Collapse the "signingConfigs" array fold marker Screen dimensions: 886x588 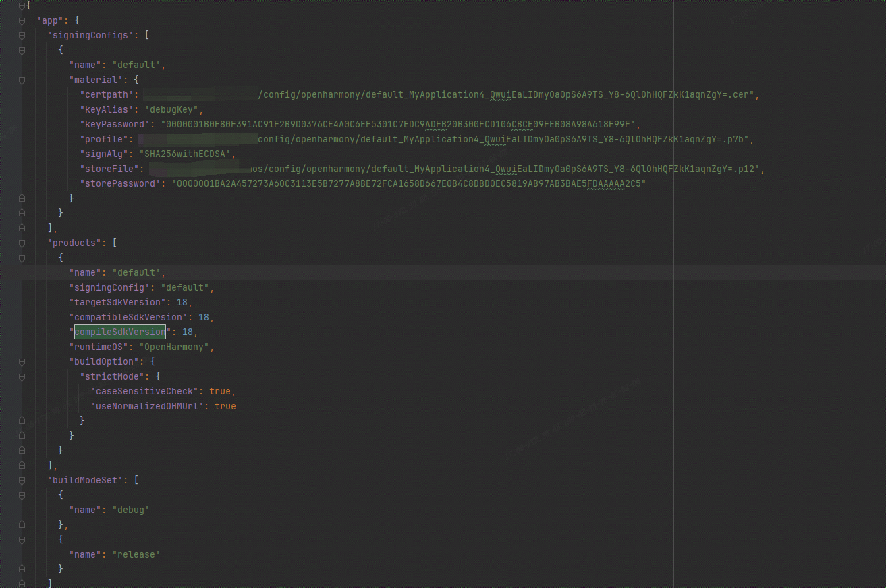pyautogui.click(x=22, y=35)
